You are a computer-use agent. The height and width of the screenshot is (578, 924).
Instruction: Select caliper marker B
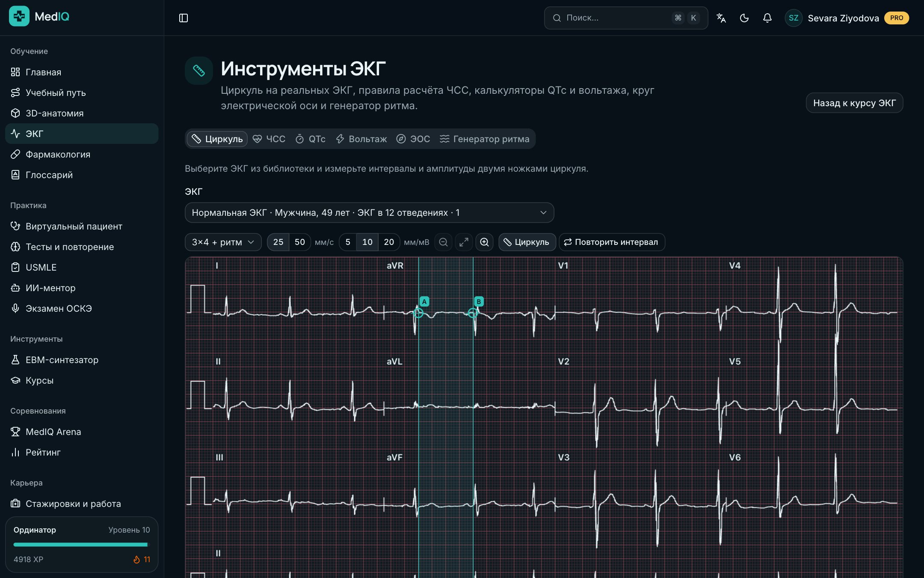coord(479,301)
